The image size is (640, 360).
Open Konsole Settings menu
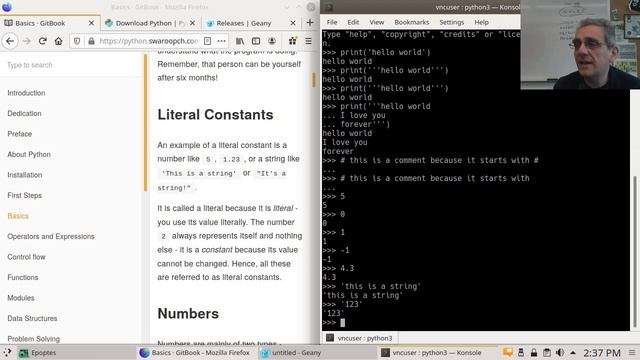[x=451, y=22]
